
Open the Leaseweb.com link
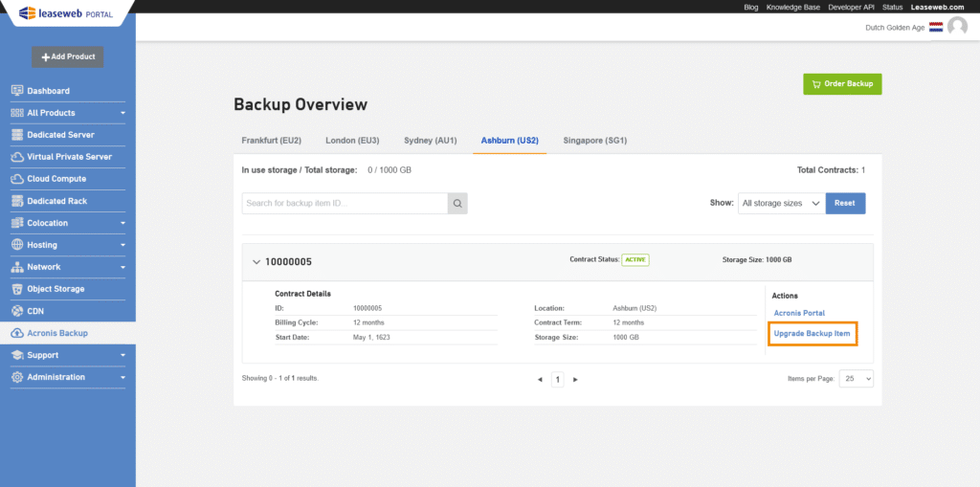click(x=938, y=7)
